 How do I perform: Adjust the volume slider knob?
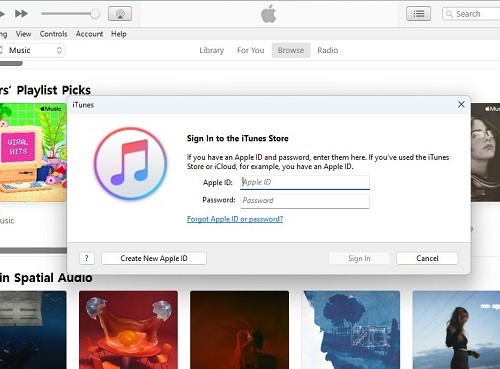click(x=95, y=14)
